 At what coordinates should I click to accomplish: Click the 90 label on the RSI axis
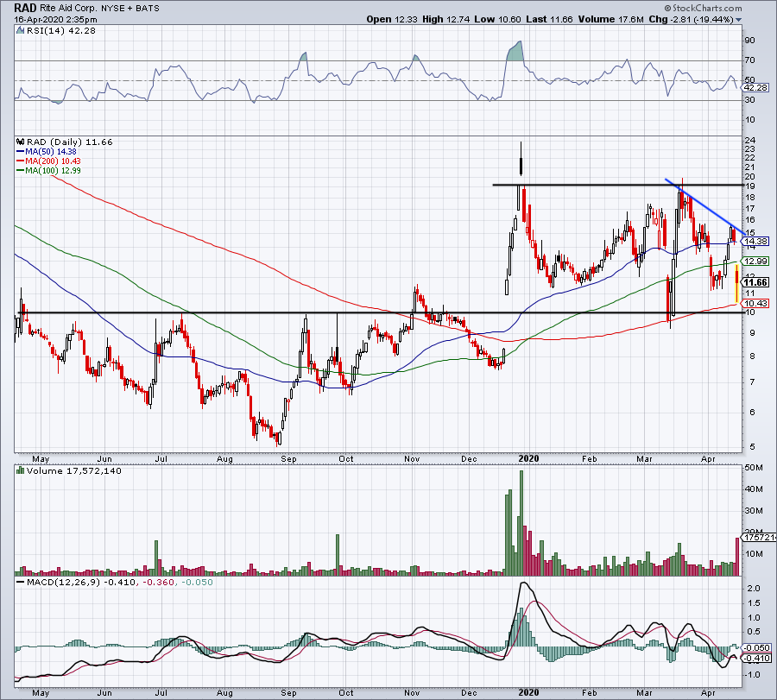pos(750,40)
